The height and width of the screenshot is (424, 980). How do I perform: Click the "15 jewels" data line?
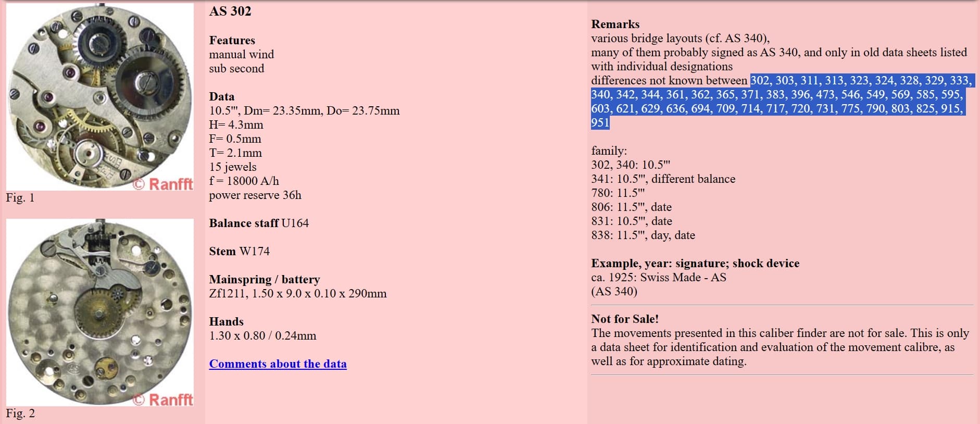[x=232, y=167]
